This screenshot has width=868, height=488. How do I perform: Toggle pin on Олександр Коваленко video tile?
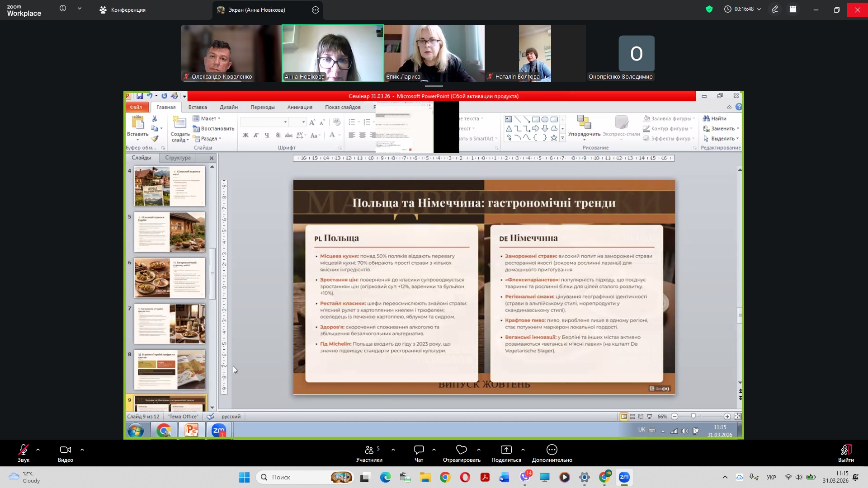click(231, 53)
